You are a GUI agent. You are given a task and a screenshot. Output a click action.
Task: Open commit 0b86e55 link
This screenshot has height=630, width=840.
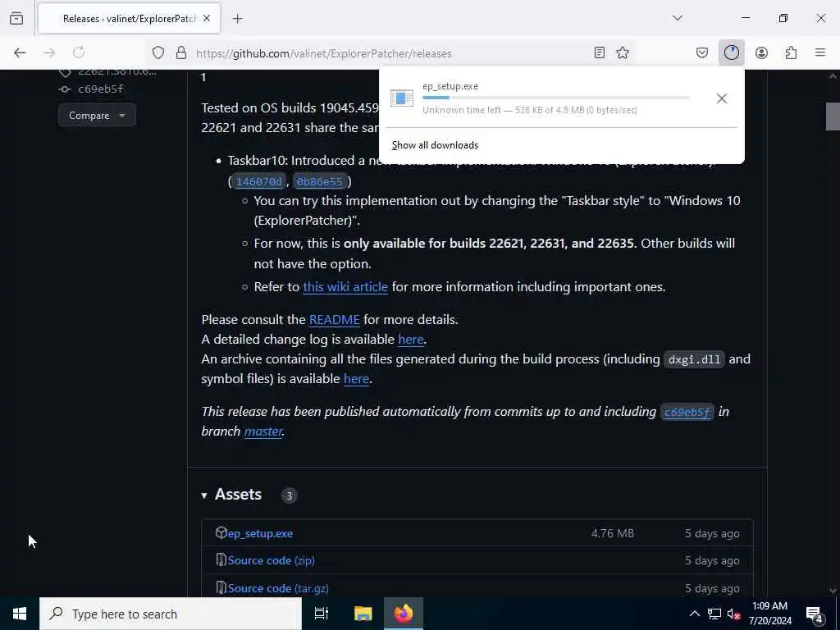(x=319, y=181)
